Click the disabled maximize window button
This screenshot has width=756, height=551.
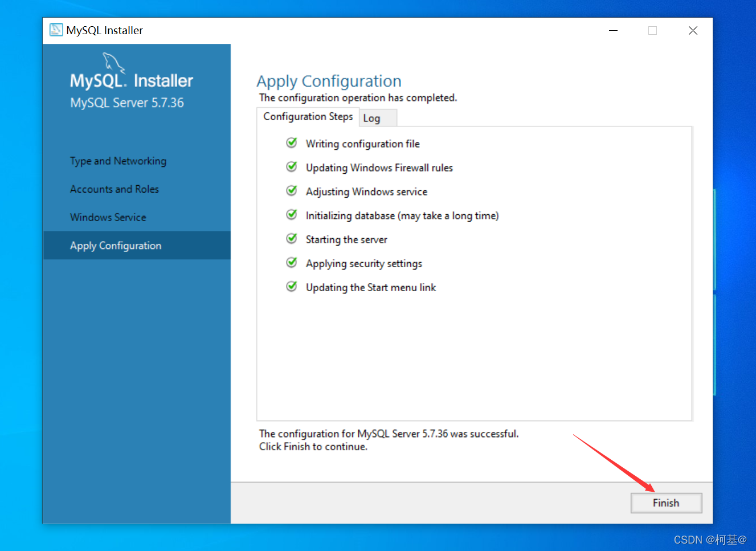(653, 30)
